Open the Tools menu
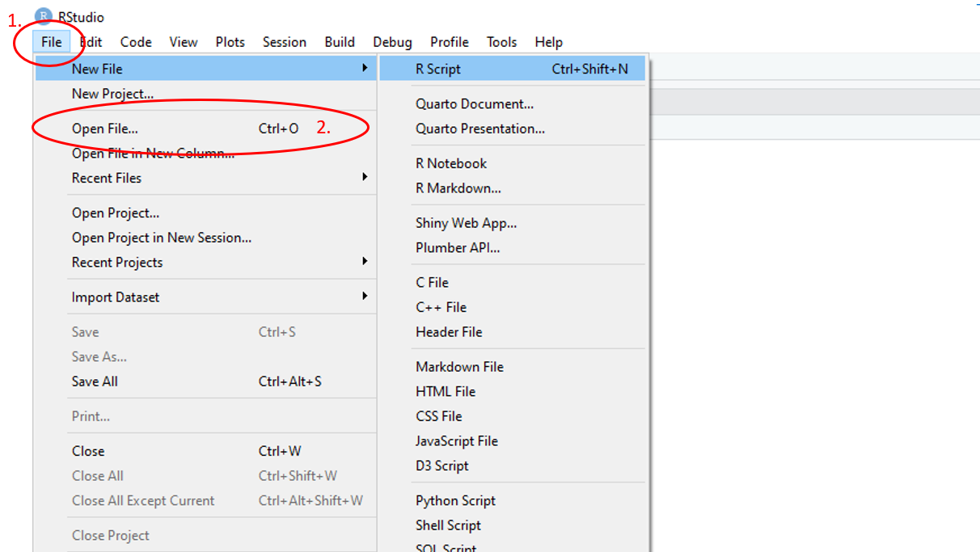 501,42
